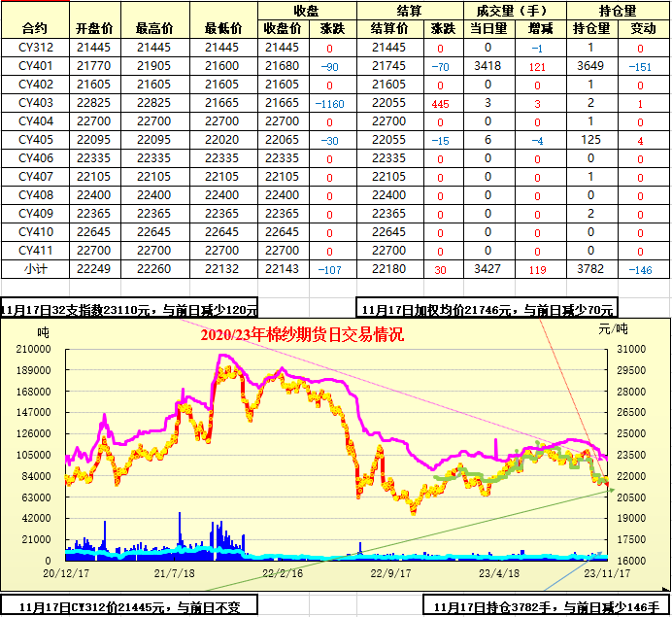The width and height of the screenshot is (672, 617).
Task: Select the 32支指数23110元 text box
Action: (x=130, y=309)
